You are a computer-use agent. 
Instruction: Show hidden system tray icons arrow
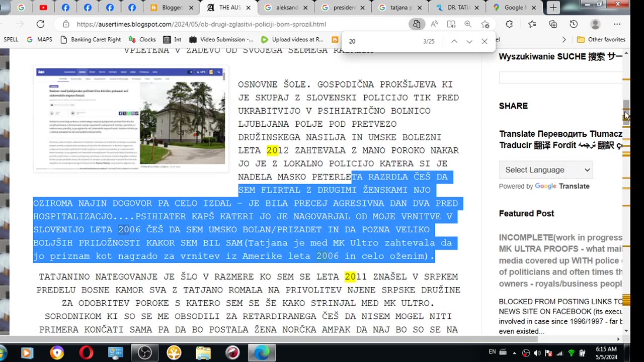(x=515, y=353)
